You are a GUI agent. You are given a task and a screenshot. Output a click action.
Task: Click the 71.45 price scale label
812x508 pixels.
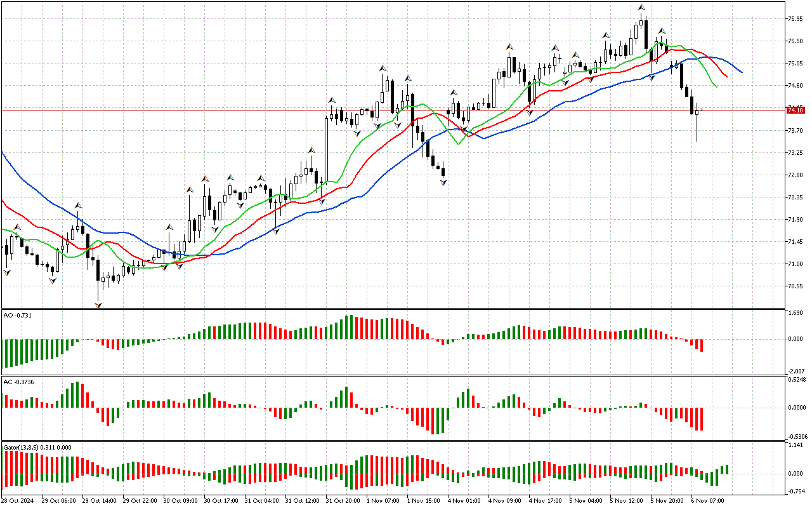pos(795,242)
